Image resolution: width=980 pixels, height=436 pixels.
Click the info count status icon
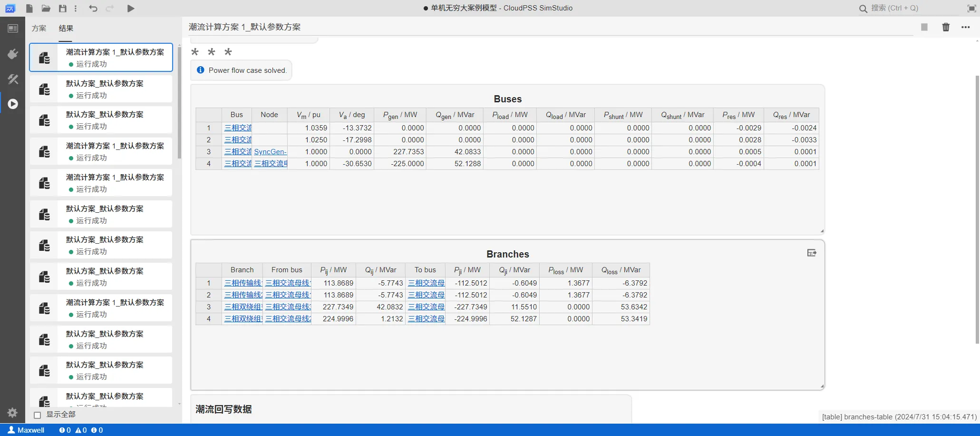tap(97, 430)
